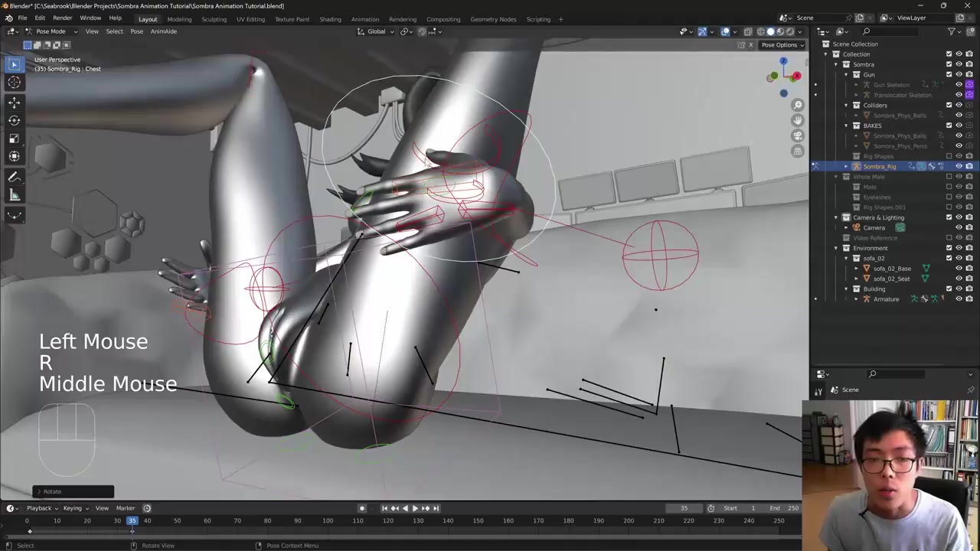Click the current frame number field
The width and height of the screenshot is (980, 551).
pyautogui.click(x=684, y=508)
